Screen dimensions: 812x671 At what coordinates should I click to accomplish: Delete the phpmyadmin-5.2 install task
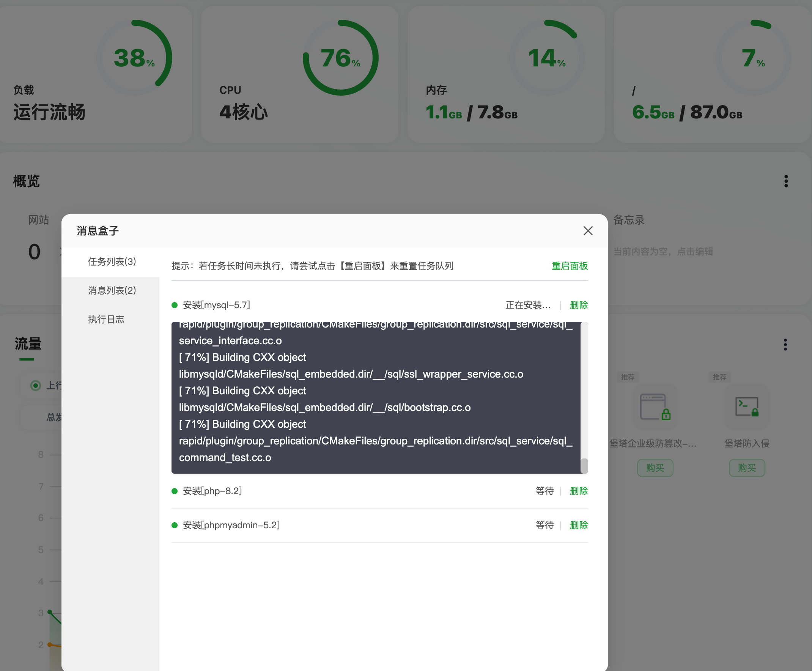pos(579,525)
